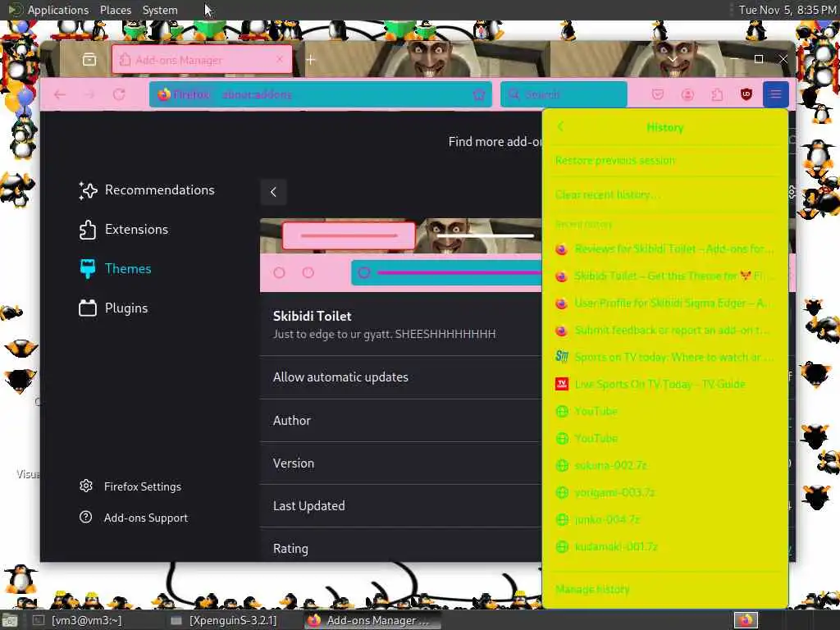Open Live Sports On TV Today TV Guide entry
Viewport: 840px width, 630px height.
pos(664,384)
